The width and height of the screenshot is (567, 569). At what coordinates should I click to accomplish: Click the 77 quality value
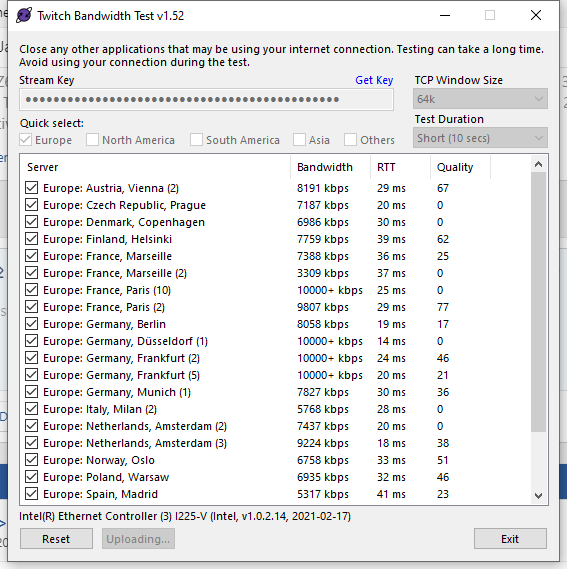pyautogui.click(x=443, y=307)
